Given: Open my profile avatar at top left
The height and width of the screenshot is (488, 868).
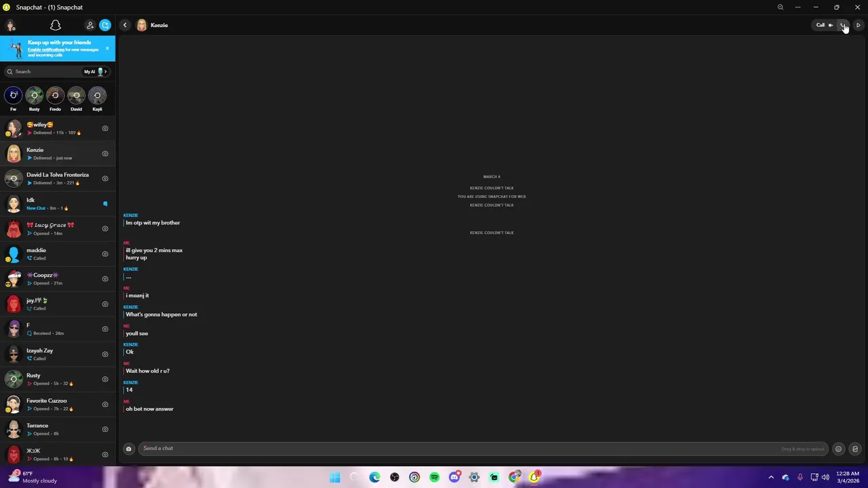Looking at the screenshot, I should point(10,25).
